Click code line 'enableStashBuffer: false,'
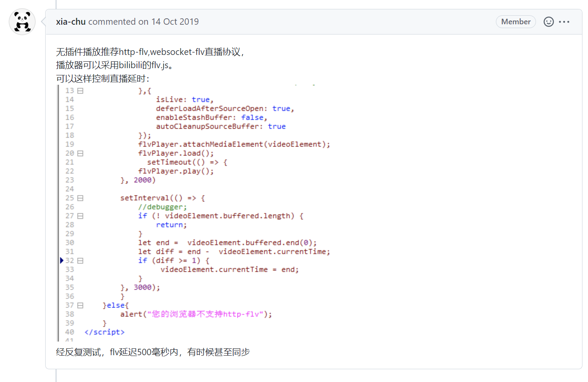The height and width of the screenshot is (382, 588). [211, 118]
